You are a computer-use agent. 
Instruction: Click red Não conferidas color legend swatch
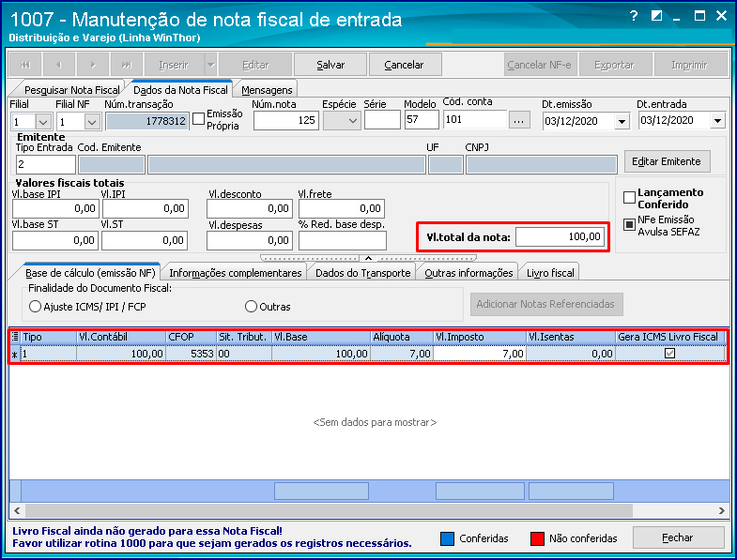(537, 538)
